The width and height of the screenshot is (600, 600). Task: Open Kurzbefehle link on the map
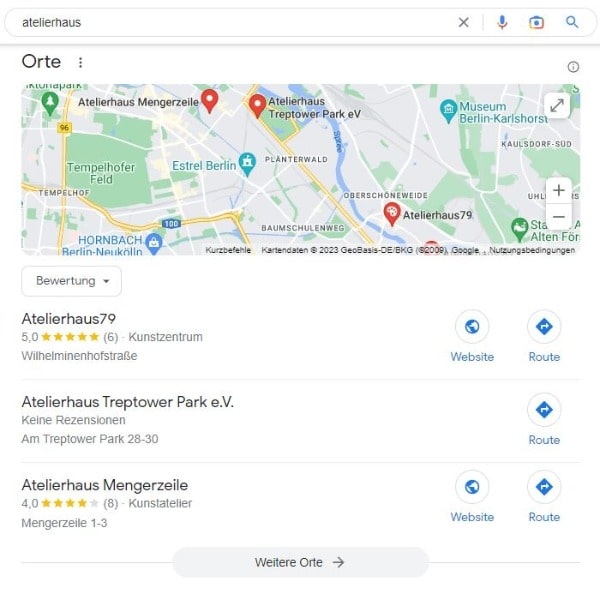coord(228,250)
